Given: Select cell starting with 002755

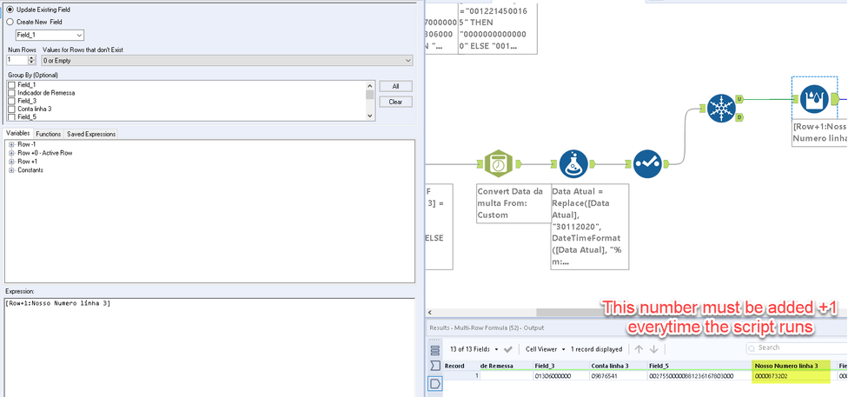Looking at the screenshot, I should click(x=699, y=376).
